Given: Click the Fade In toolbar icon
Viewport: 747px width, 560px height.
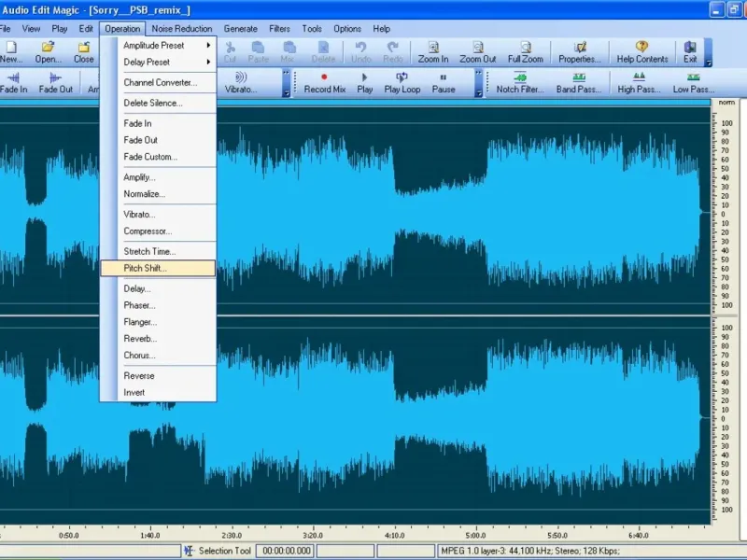Looking at the screenshot, I should pos(13,82).
